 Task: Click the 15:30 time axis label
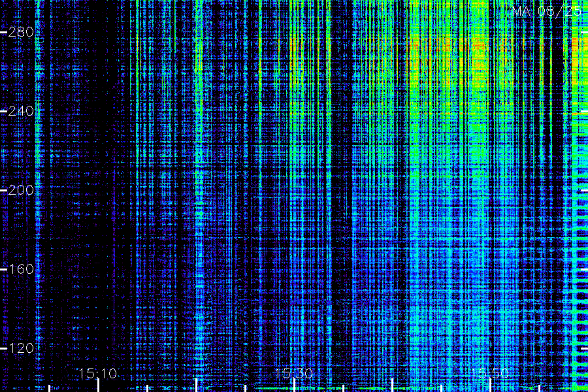pyautogui.click(x=294, y=374)
